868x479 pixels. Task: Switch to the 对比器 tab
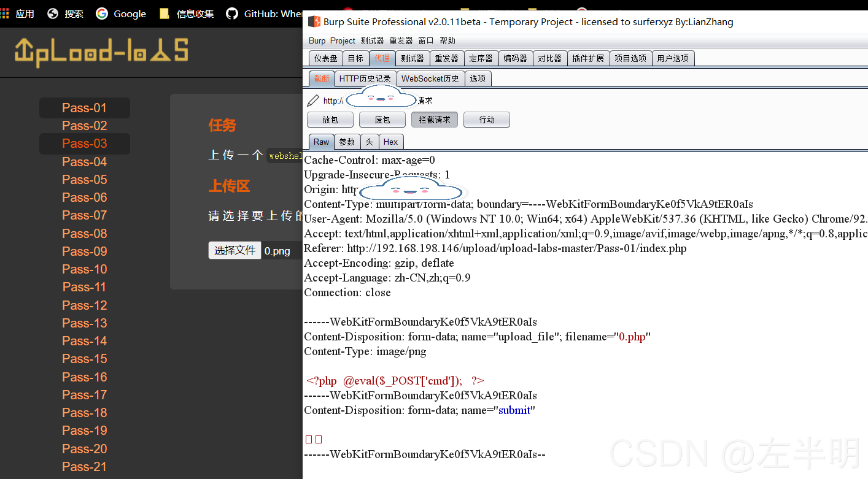coord(549,58)
